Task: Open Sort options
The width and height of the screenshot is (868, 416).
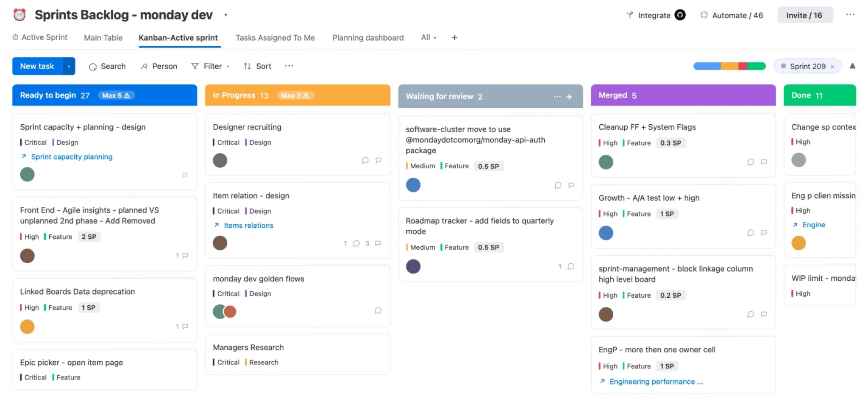Action: tap(257, 66)
